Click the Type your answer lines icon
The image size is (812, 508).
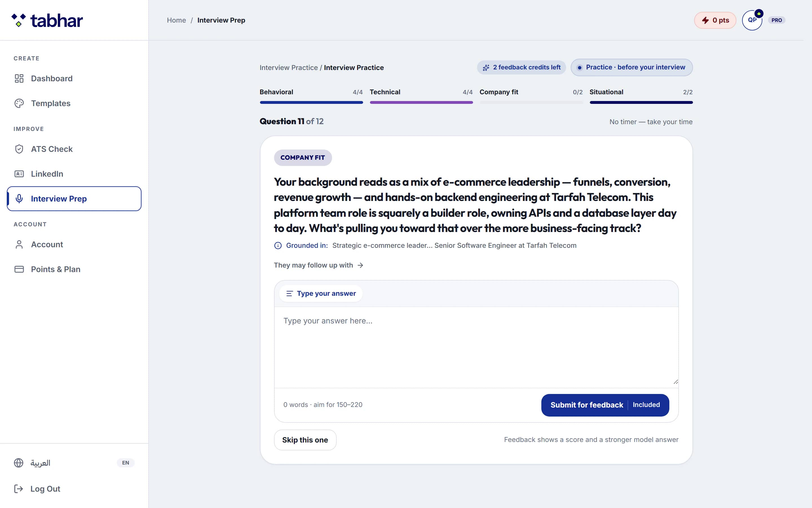(x=289, y=294)
